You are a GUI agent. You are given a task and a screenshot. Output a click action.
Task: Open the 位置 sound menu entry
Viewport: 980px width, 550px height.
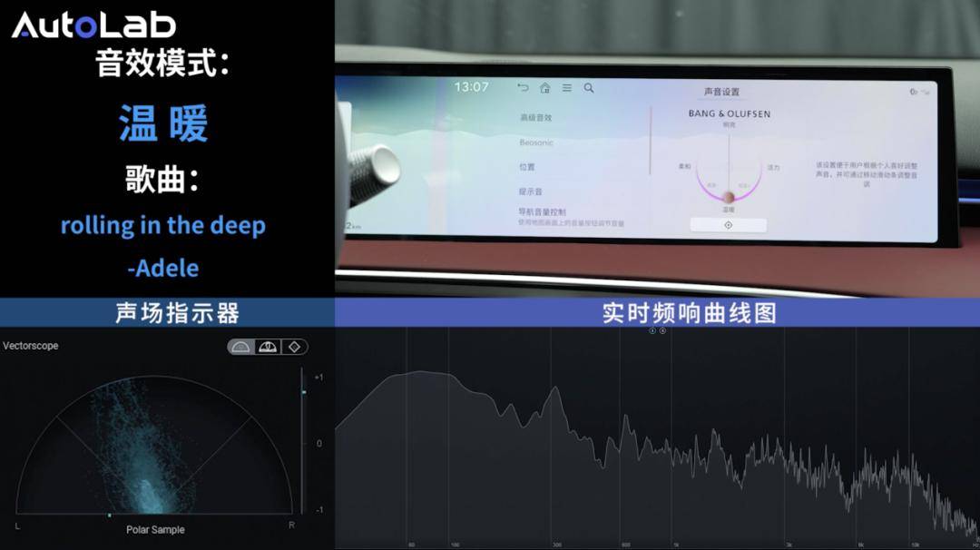pos(527,167)
